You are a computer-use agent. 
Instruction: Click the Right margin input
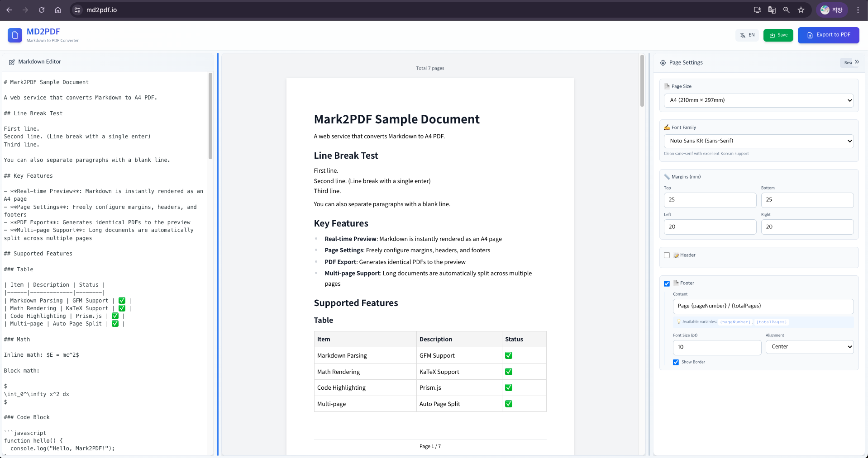coord(807,227)
